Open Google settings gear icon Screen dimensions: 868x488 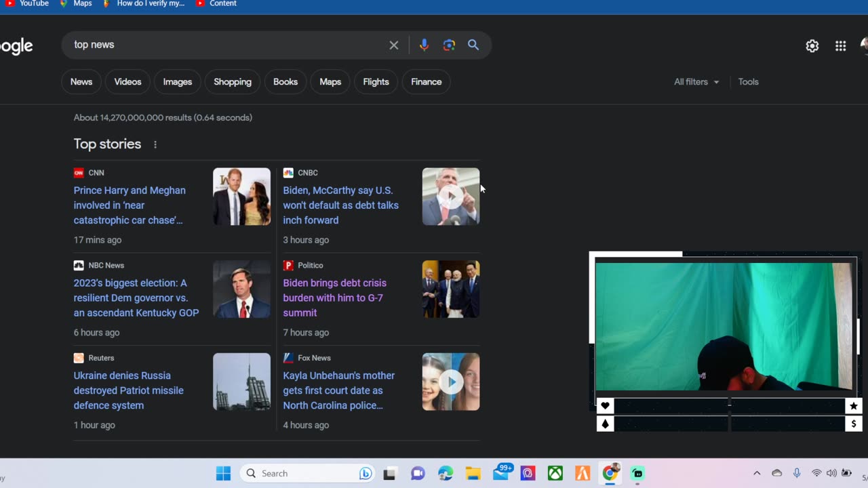point(812,46)
